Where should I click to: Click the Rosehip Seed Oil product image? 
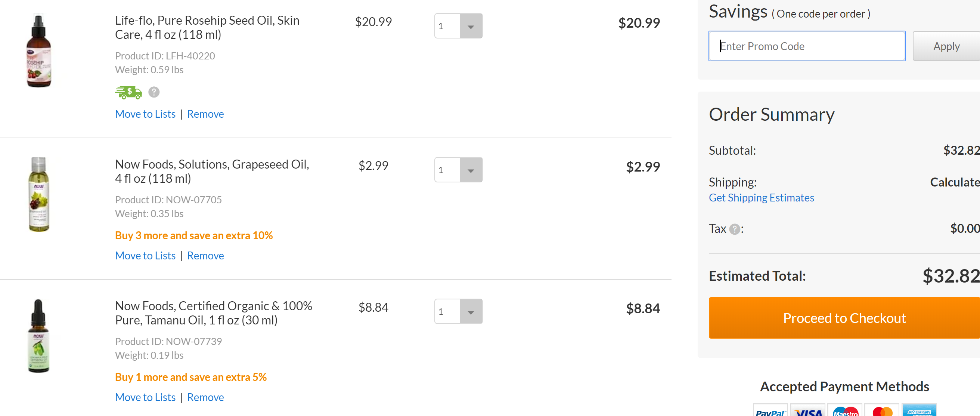click(38, 50)
